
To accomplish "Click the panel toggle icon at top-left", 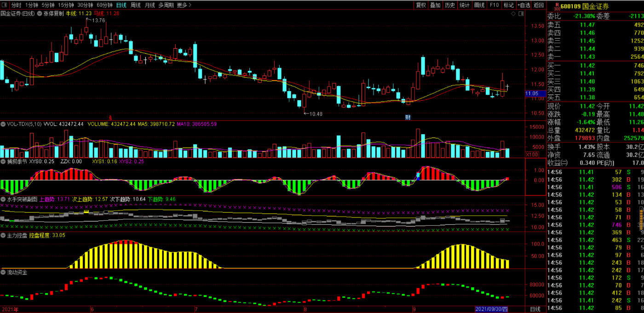I will (4, 5).
